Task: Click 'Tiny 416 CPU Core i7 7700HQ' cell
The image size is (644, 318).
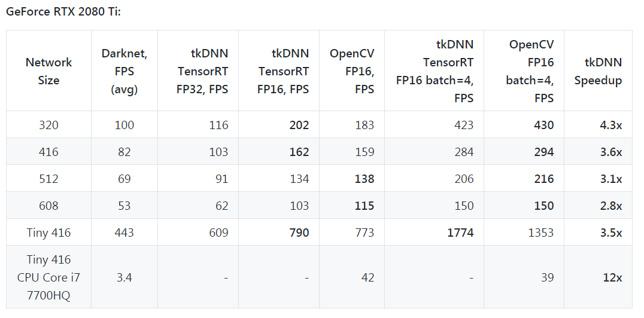Action: click(48, 277)
